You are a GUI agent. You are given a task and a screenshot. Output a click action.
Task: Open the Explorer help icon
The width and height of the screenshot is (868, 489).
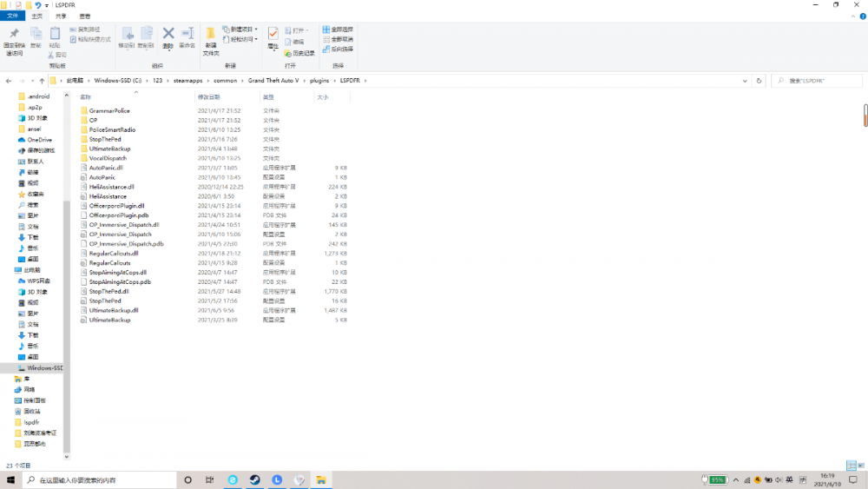click(x=863, y=17)
